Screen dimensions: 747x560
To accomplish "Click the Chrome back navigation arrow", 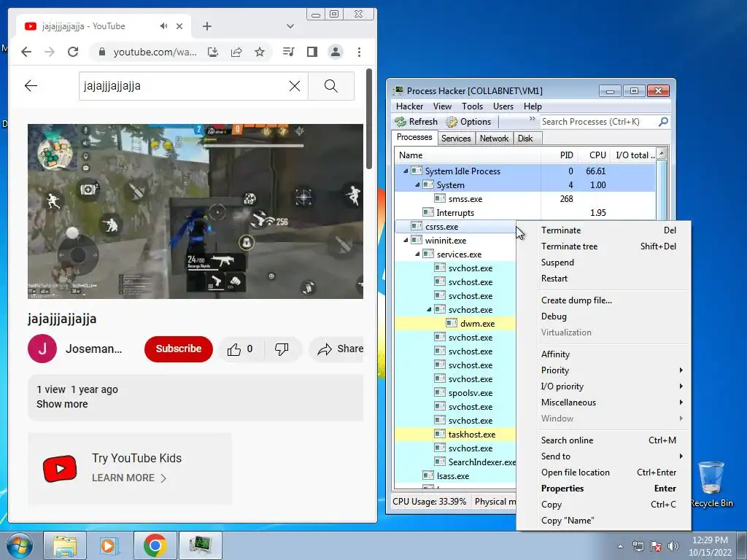I will [26, 52].
